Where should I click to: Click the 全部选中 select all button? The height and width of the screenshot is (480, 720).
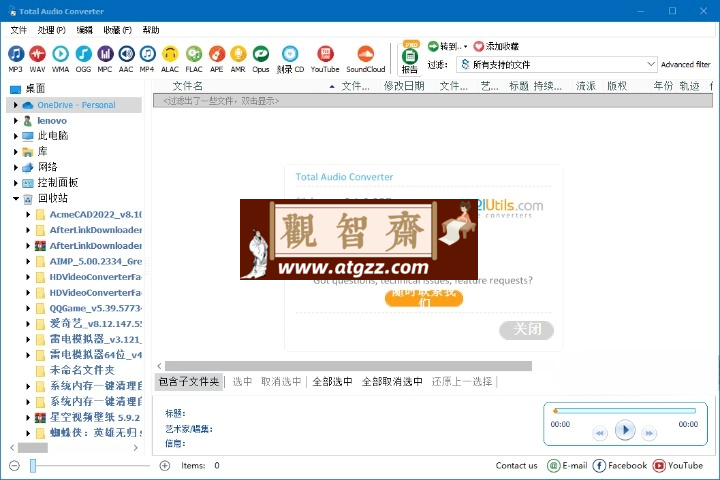tap(332, 382)
